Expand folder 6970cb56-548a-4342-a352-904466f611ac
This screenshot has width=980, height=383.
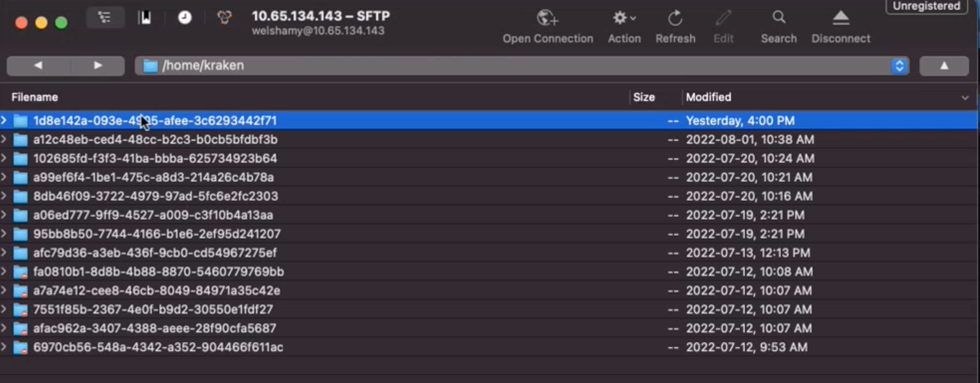pos(4,347)
